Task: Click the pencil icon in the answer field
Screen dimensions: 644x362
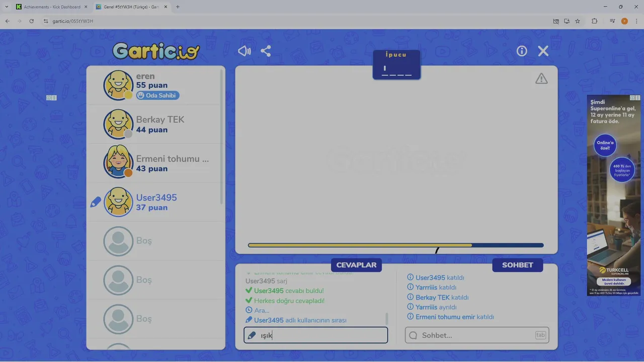Action: (x=252, y=335)
